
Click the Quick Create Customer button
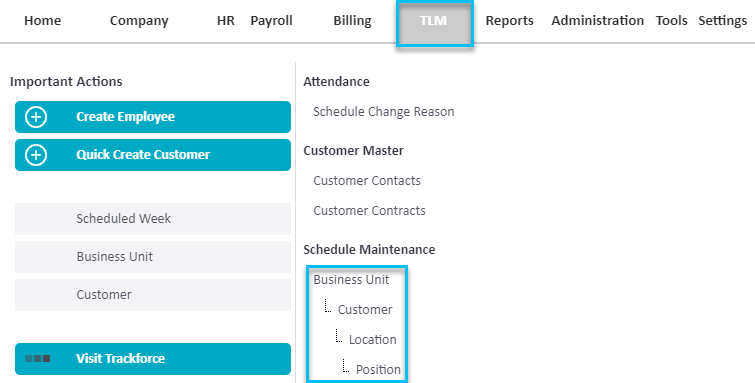pyautogui.click(x=153, y=155)
